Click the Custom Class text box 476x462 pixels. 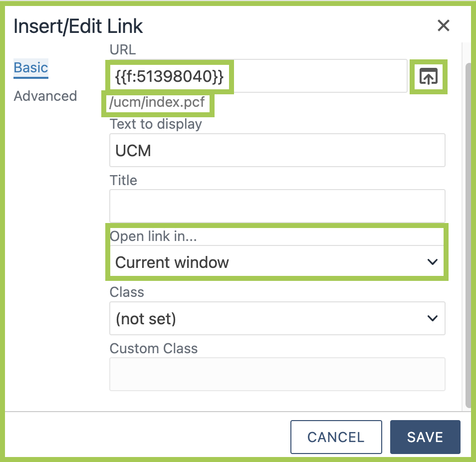point(277,374)
